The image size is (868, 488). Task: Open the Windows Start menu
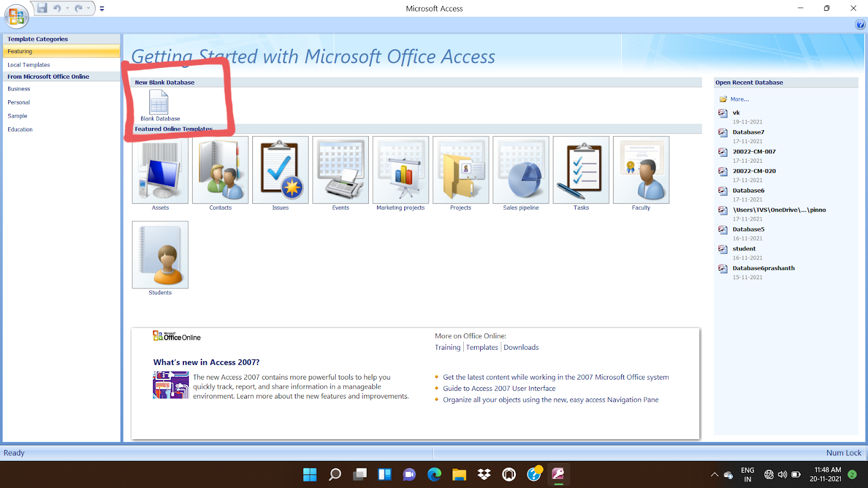click(310, 474)
